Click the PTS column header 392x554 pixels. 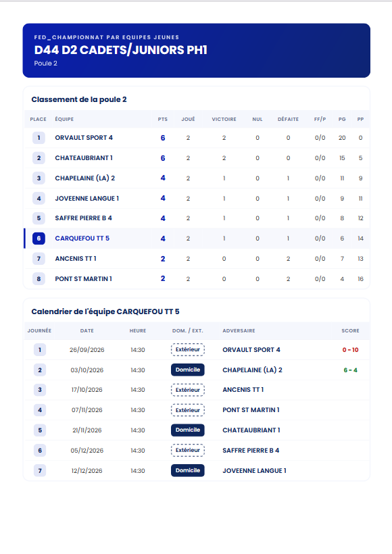point(163,120)
